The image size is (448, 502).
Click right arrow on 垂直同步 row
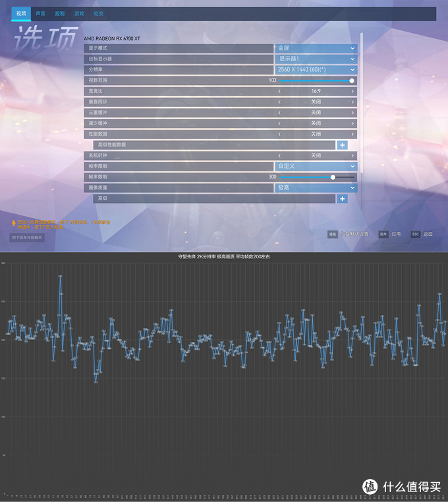(352, 102)
